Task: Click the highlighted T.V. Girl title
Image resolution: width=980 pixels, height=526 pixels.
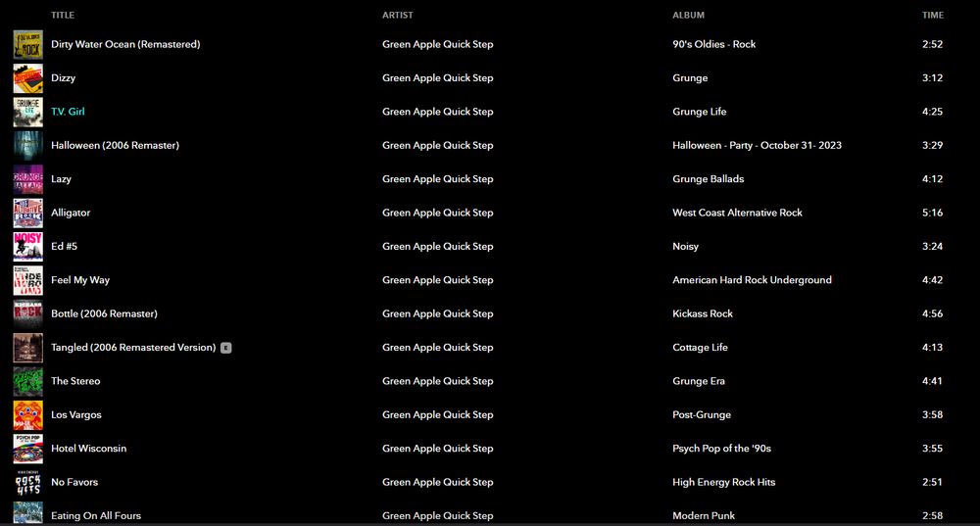Action: (68, 112)
